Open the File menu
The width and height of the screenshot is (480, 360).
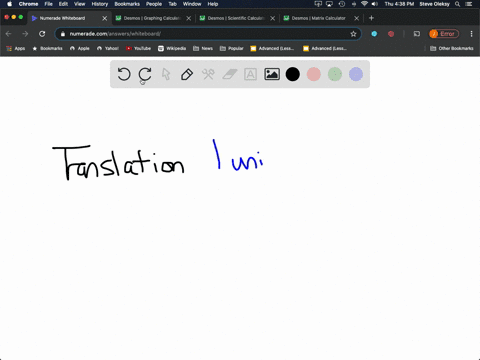coord(49,4)
